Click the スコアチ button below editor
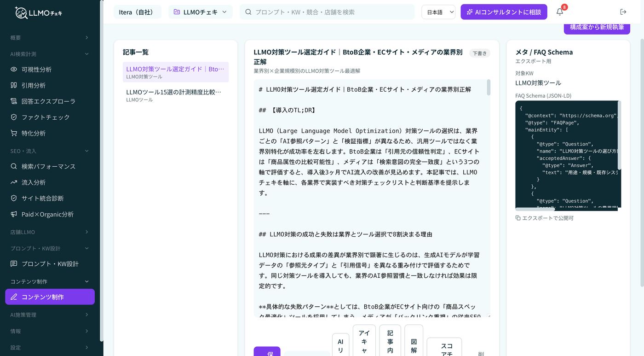 [444, 347]
